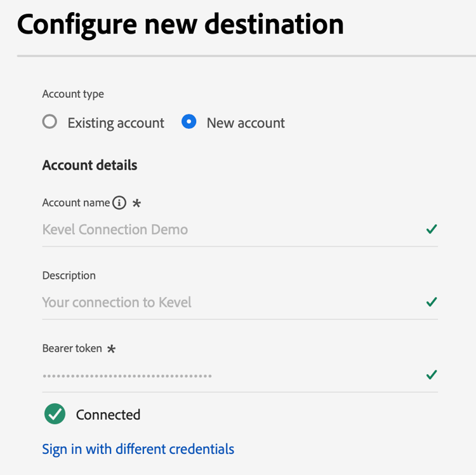Viewport: 476px width, 475px height.
Task: Click the required asterisk next to Bearer token
Action: click(112, 349)
